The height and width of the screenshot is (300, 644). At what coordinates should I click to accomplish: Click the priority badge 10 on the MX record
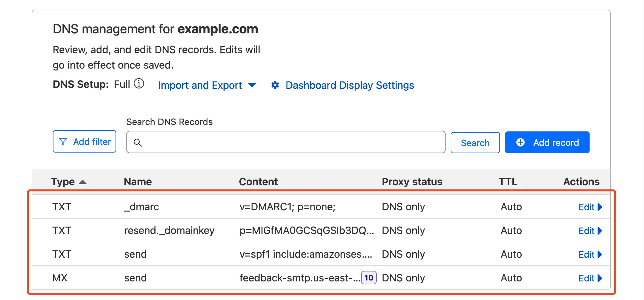[x=369, y=278]
